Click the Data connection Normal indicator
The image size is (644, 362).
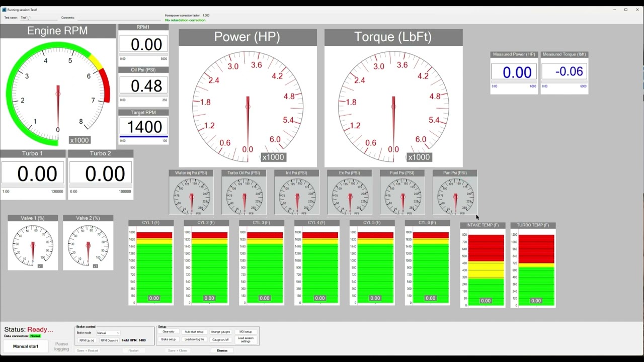click(35, 336)
